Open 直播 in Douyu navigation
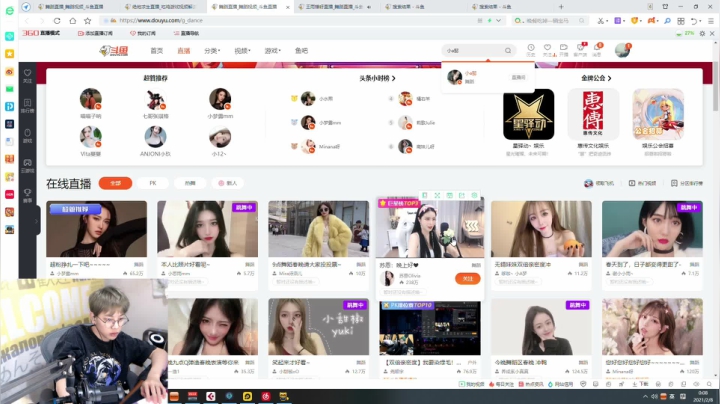The width and height of the screenshot is (720, 404). click(184, 50)
